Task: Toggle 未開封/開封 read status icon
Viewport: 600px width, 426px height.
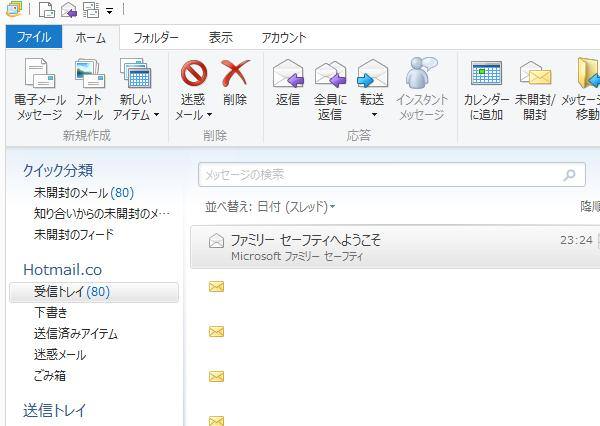Action: coord(535,75)
